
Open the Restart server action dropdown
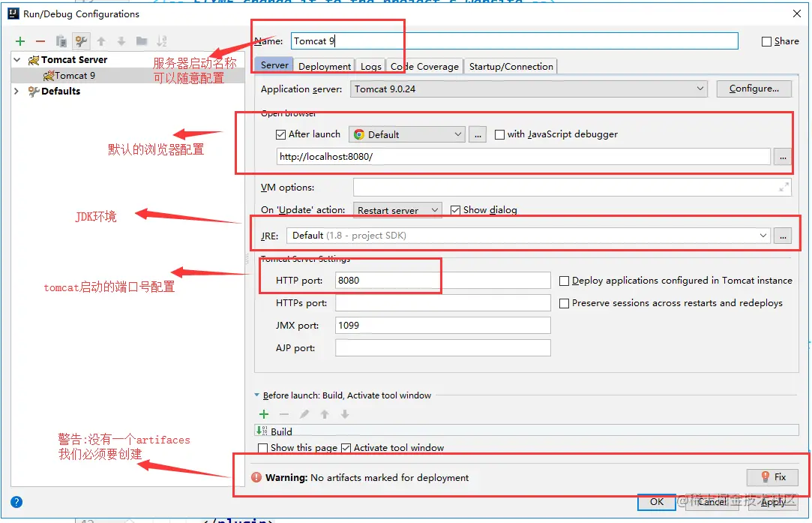(397, 210)
